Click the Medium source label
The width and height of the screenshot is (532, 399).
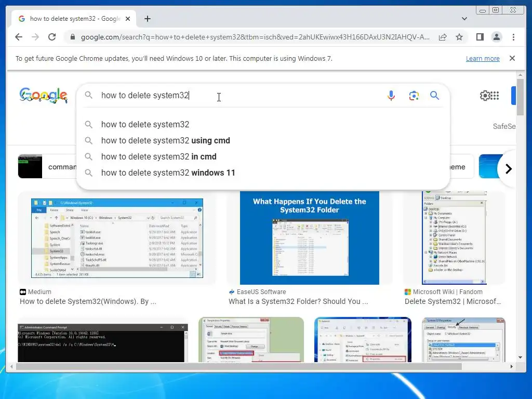pyautogui.click(x=39, y=292)
